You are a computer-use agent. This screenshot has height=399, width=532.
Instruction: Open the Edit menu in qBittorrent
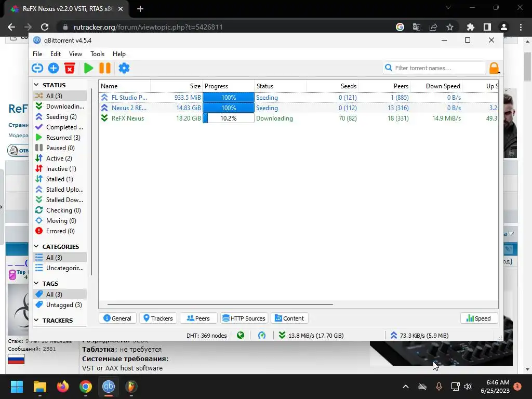[x=55, y=54]
